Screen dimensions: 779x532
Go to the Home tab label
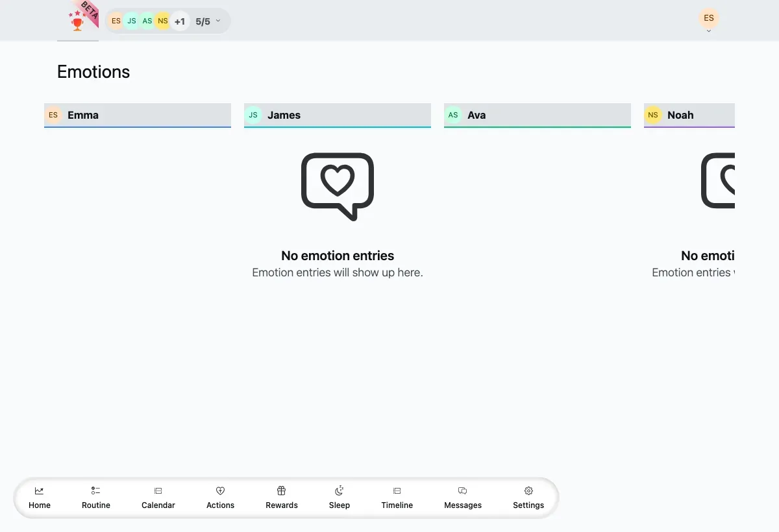[40, 505]
